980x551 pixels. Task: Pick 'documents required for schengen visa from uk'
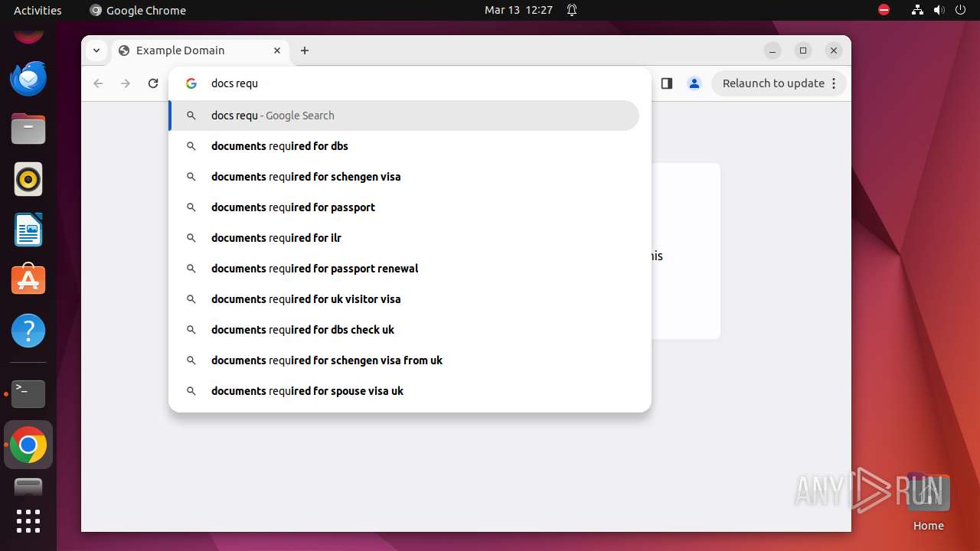[404, 360]
